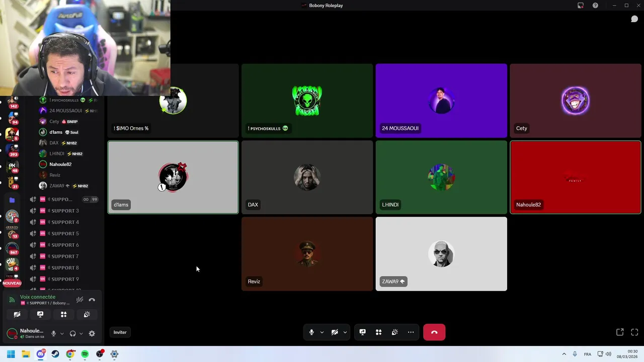Select the SUPPO... channel showing 00 99
644x362 pixels.
click(64, 200)
